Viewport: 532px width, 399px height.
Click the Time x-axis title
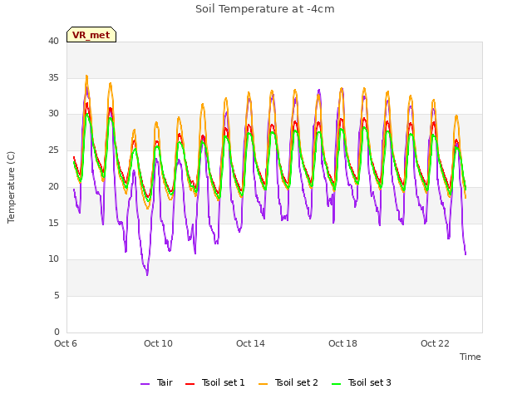[470, 357]
